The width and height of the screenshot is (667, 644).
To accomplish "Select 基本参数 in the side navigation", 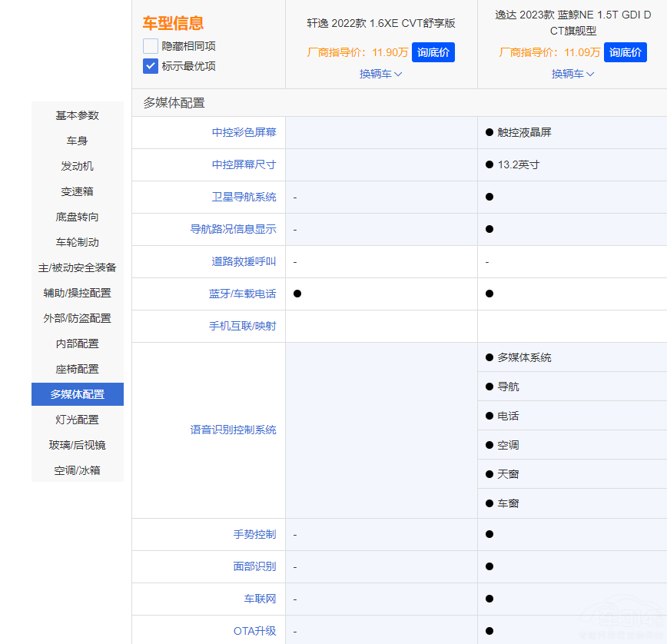I will [77, 115].
